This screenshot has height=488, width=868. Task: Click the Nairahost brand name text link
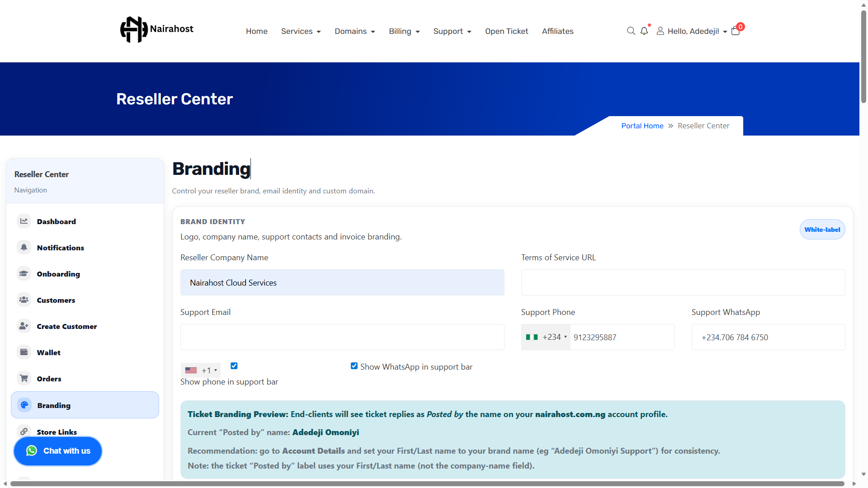(172, 29)
